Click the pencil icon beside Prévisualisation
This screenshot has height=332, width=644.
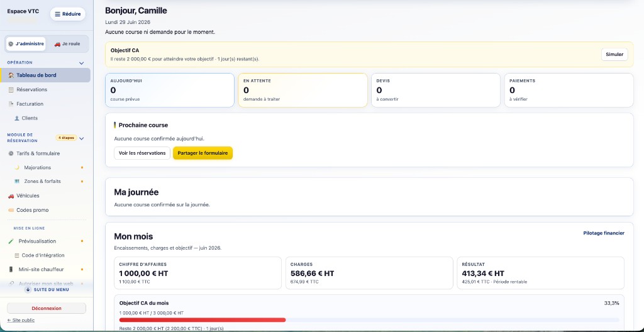[x=11, y=241]
